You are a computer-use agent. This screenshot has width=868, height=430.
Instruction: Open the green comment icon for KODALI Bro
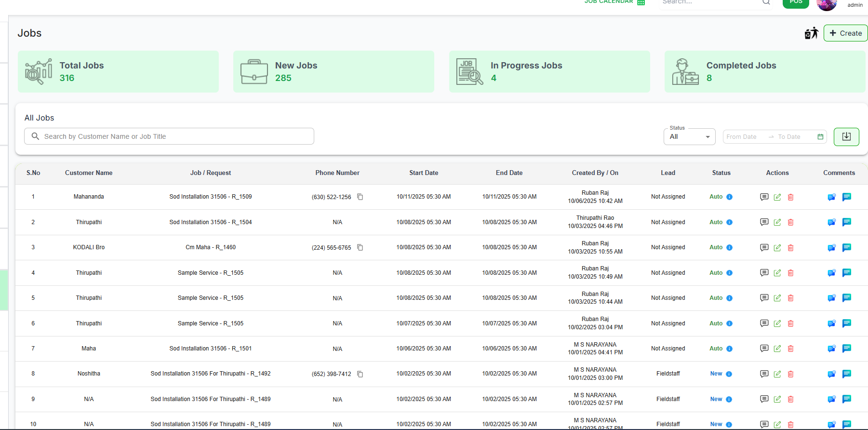(x=846, y=247)
